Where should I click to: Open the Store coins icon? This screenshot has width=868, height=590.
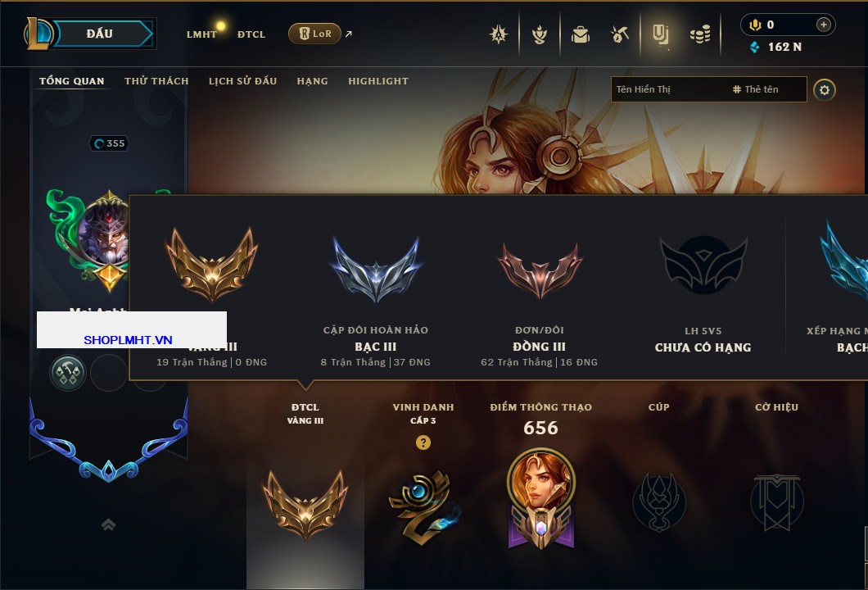pyautogui.click(x=700, y=34)
